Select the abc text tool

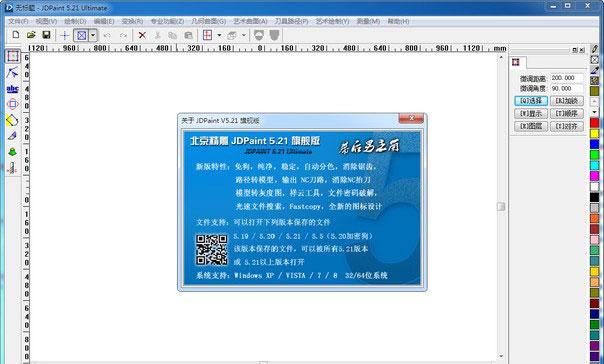coord(12,89)
